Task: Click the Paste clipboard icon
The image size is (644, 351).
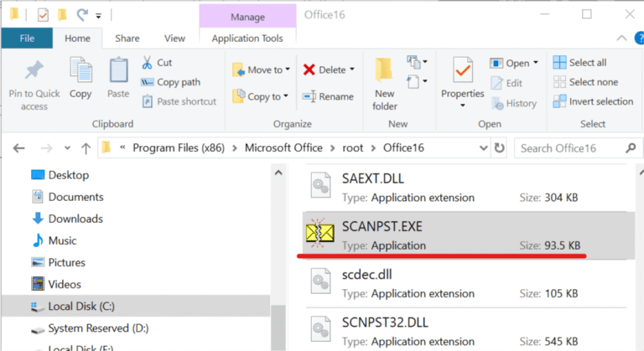Action: pos(118,70)
